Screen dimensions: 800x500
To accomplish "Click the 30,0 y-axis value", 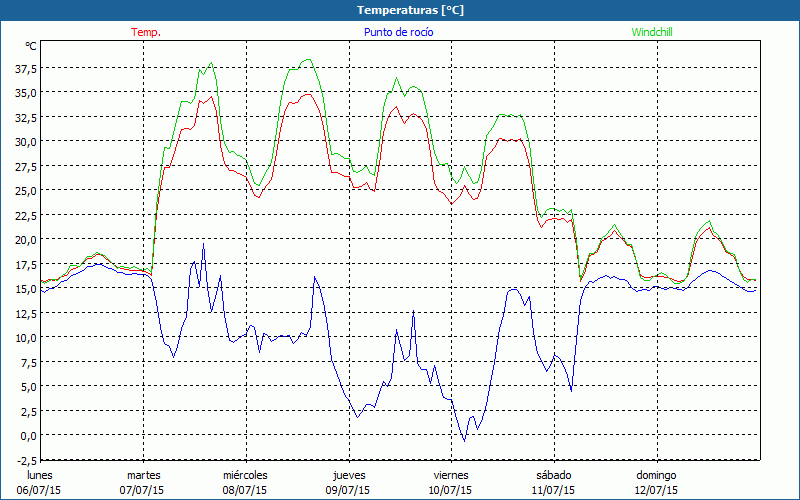I will tap(25, 142).
